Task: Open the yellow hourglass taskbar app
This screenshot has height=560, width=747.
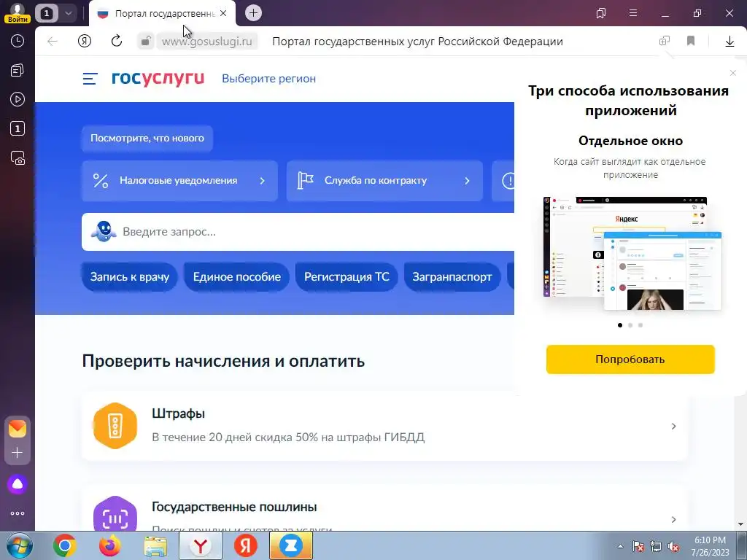Action: (291, 545)
